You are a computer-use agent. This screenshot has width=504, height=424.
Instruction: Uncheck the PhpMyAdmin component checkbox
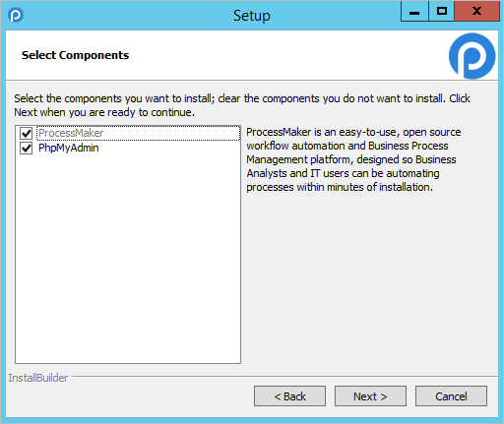coord(27,149)
